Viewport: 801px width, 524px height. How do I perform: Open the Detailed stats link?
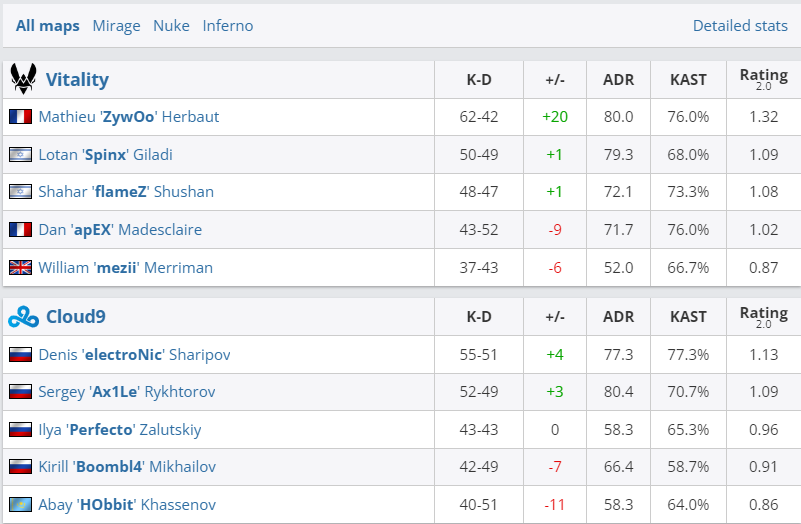[x=740, y=26]
